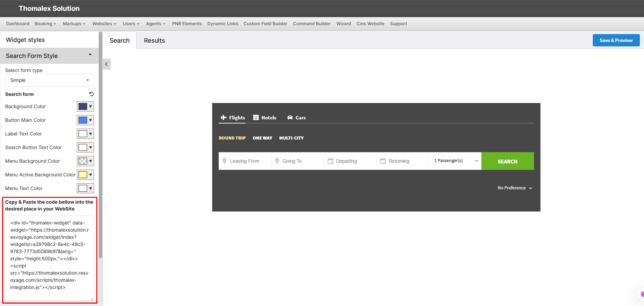Open Menu Active Background Color swatch
Image resolution: width=644 pixels, height=306 pixels.
(85, 175)
